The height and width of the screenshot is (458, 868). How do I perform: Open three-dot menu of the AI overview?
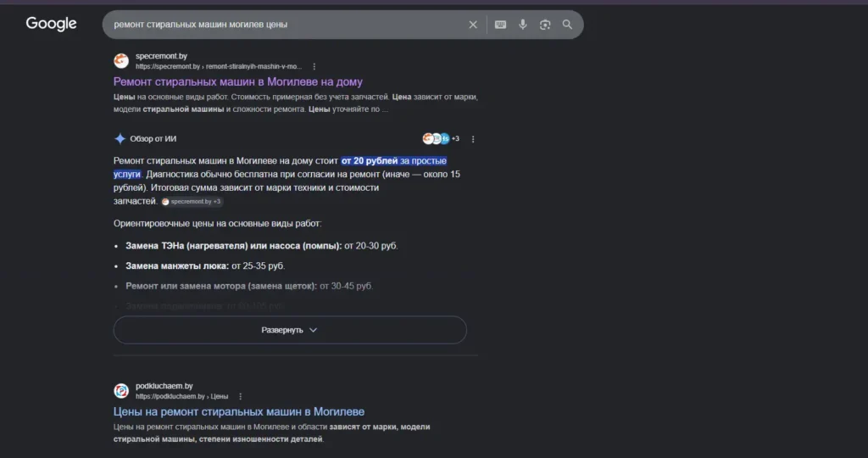[x=473, y=139]
